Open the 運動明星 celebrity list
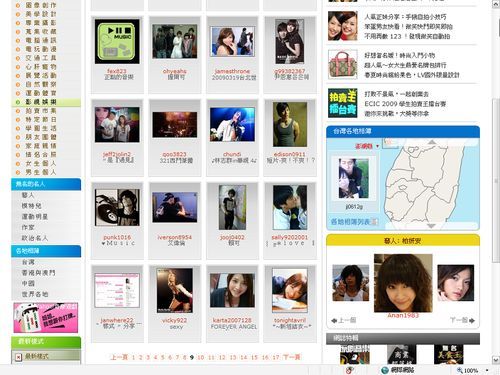 [x=35, y=217]
